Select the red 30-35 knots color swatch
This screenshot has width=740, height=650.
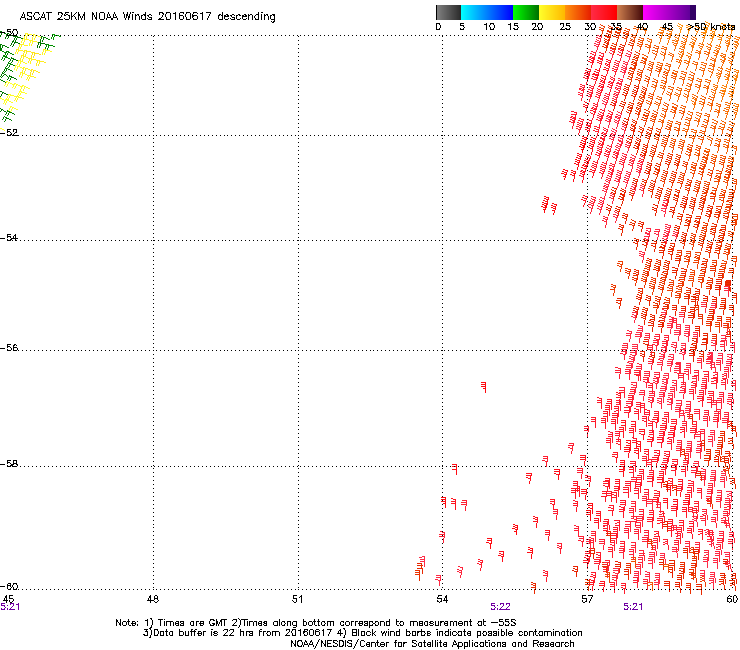[x=604, y=12]
